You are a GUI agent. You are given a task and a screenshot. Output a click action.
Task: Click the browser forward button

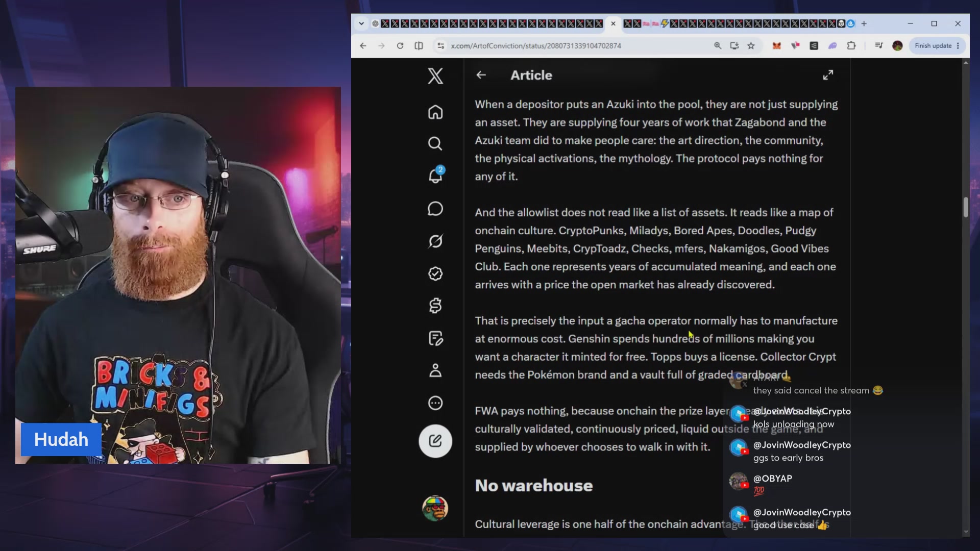pos(381,46)
